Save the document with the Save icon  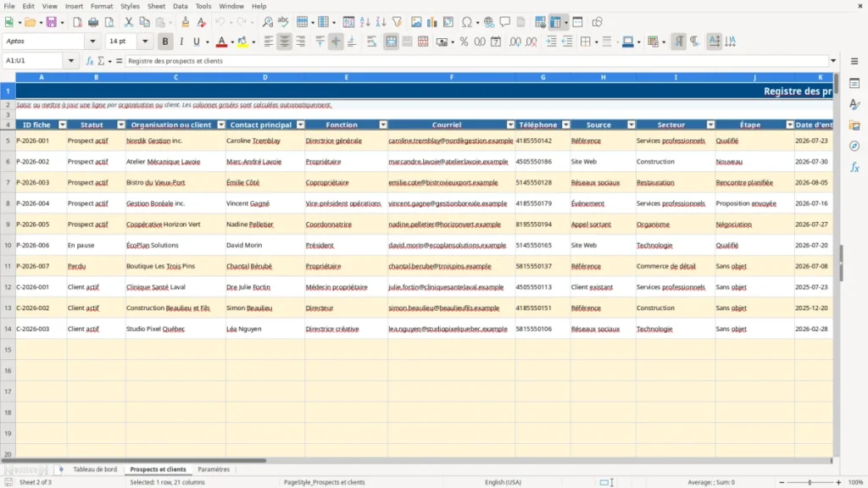click(52, 22)
